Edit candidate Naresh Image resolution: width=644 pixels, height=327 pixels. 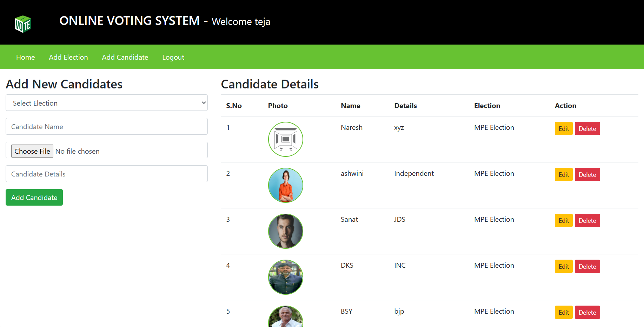point(564,128)
